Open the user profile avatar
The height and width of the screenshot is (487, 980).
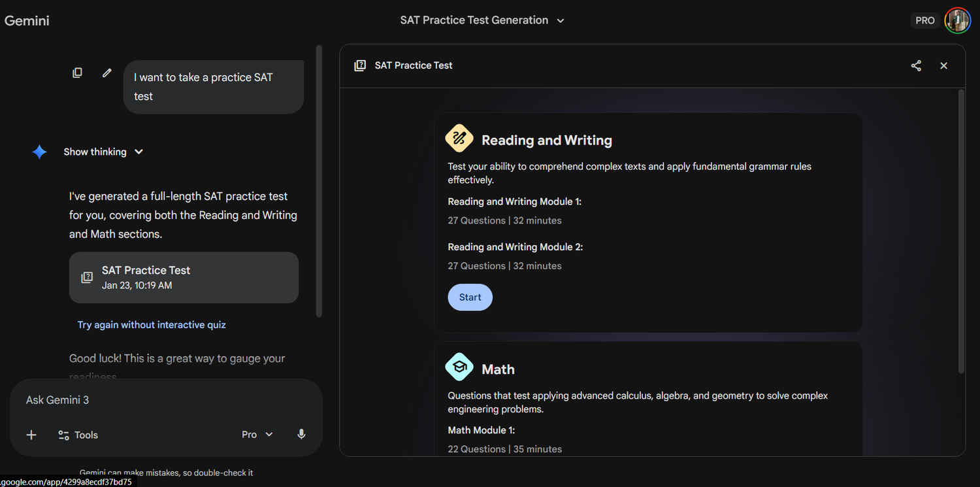click(958, 20)
